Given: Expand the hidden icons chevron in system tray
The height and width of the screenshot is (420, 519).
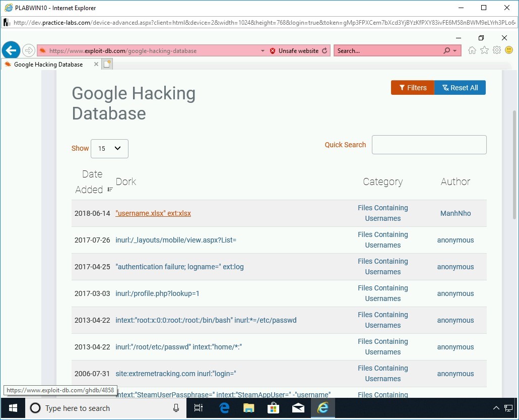Looking at the screenshot, I should (x=496, y=408).
